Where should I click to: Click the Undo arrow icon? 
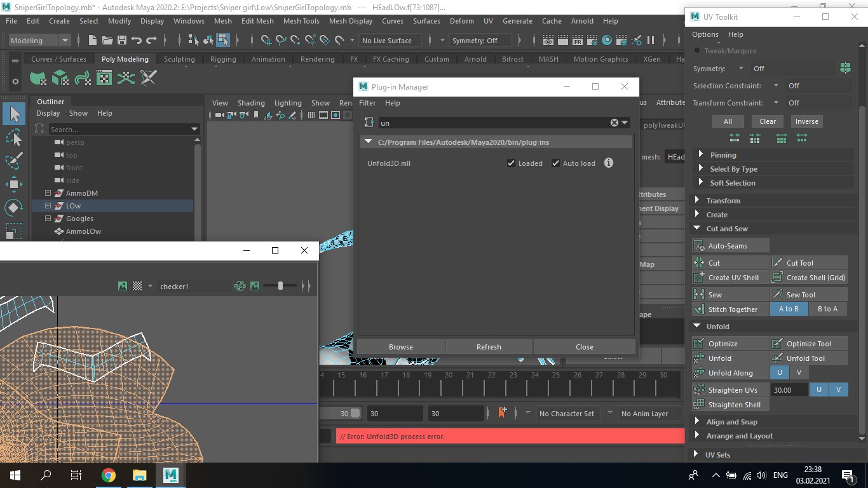(x=137, y=41)
